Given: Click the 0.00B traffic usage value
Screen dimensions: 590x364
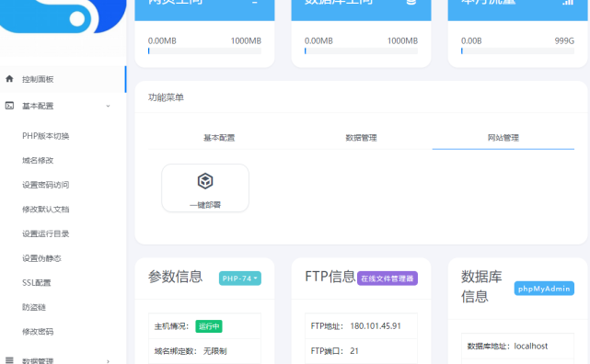Looking at the screenshot, I should coord(471,40).
